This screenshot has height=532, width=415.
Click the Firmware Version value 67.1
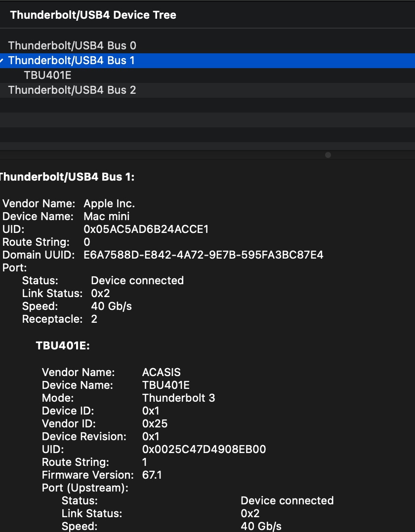152,475
